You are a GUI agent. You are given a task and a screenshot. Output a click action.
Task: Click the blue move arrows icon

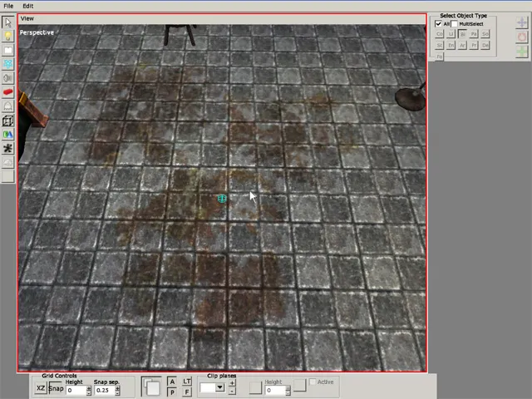[521, 22]
